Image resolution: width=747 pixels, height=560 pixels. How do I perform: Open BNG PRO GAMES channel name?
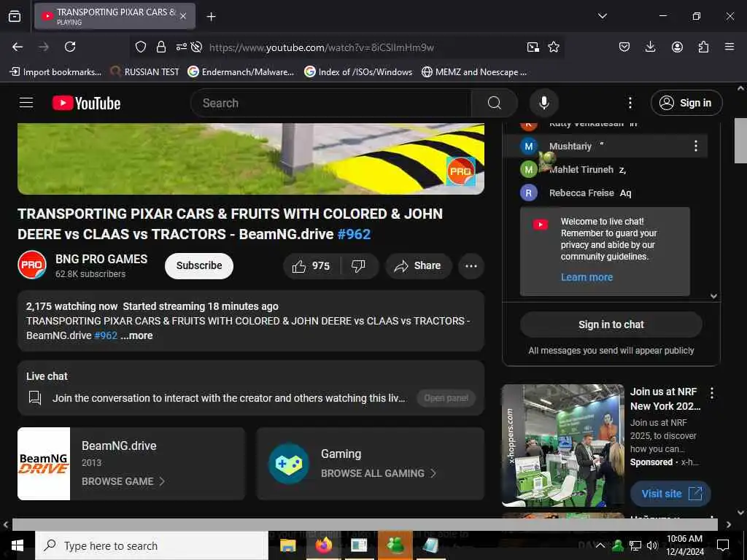click(101, 259)
